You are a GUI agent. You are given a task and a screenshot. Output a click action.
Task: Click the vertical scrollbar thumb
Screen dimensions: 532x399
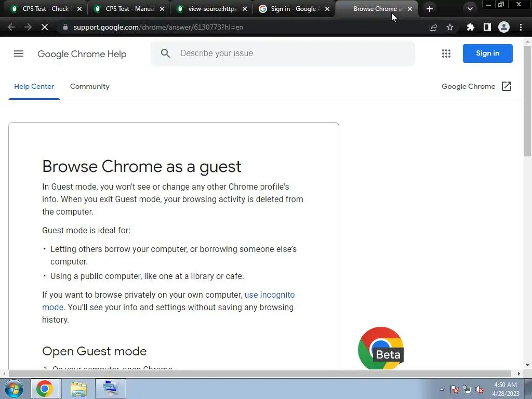coord(527,101)
